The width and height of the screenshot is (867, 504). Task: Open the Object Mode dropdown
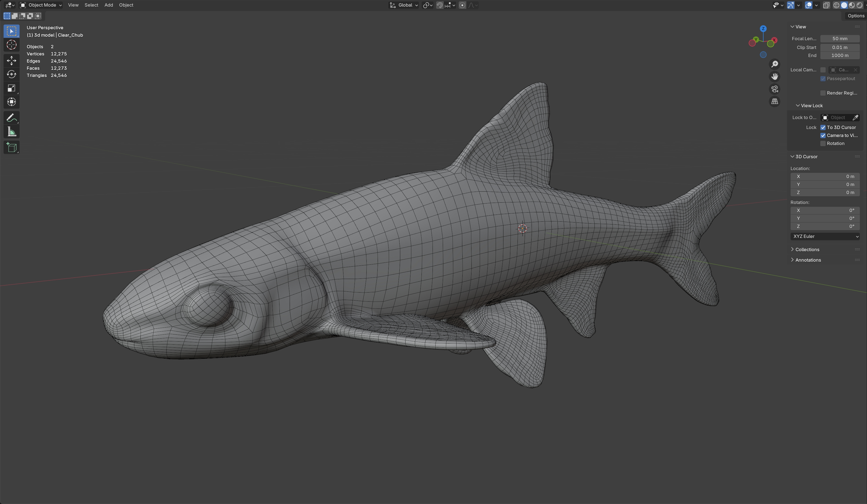[x=41, y=5]
